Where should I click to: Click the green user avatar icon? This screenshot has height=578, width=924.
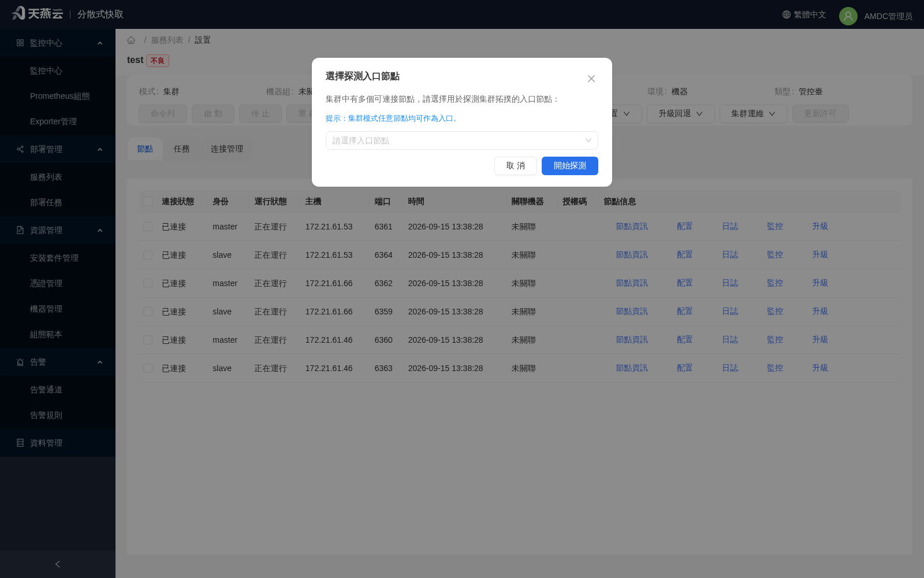click(x=848, y=16)
